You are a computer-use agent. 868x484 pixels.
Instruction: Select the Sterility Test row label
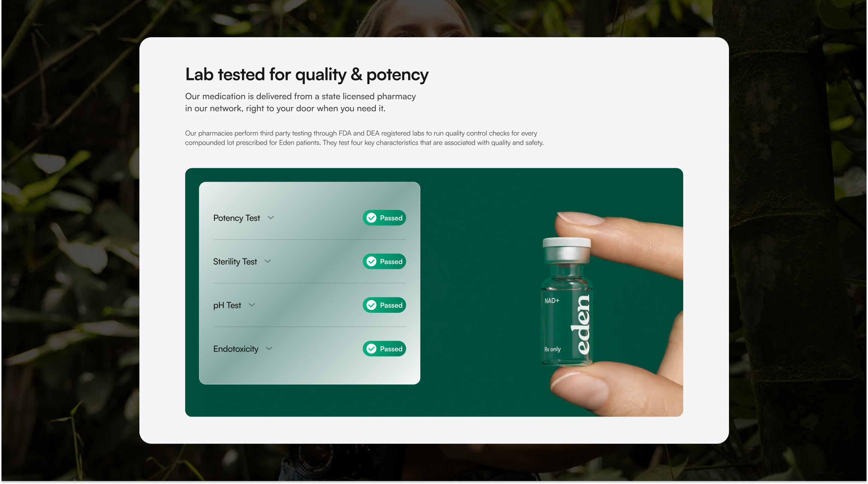(235, 261)
